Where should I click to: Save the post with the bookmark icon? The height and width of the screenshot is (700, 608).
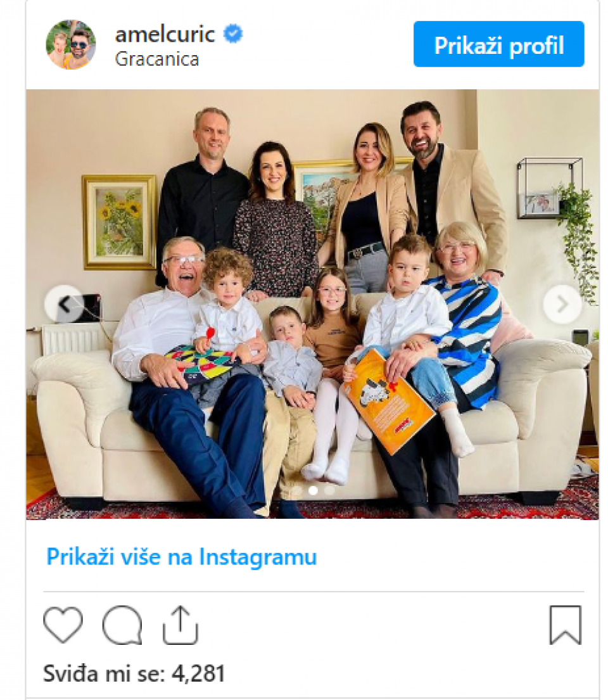coord(565,625)
